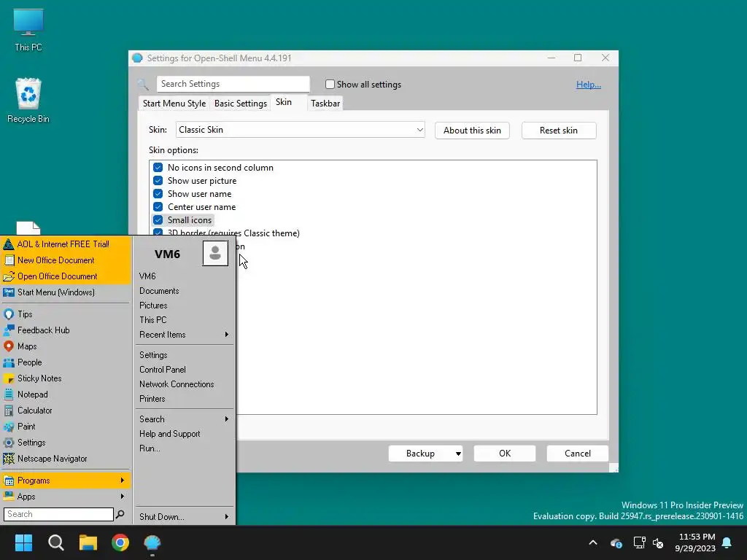Open Settings gear icon in left column

pyautogui.click(x=9, y=443)
